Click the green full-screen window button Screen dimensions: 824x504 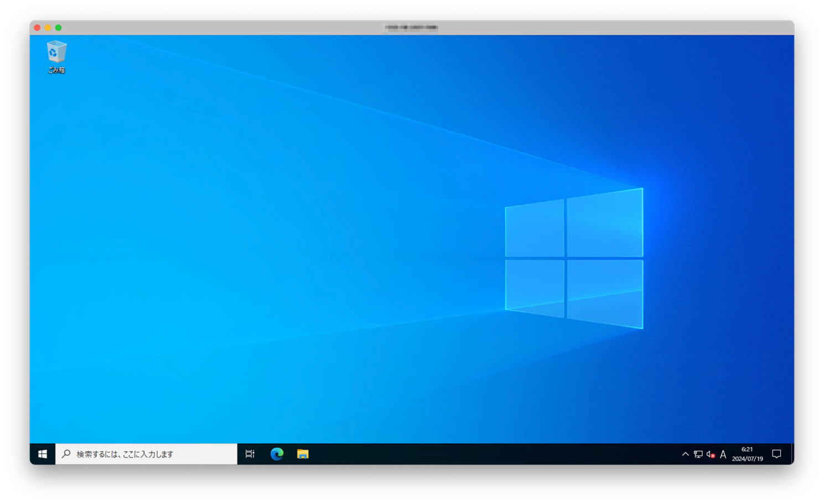click(x=59, y=28)
